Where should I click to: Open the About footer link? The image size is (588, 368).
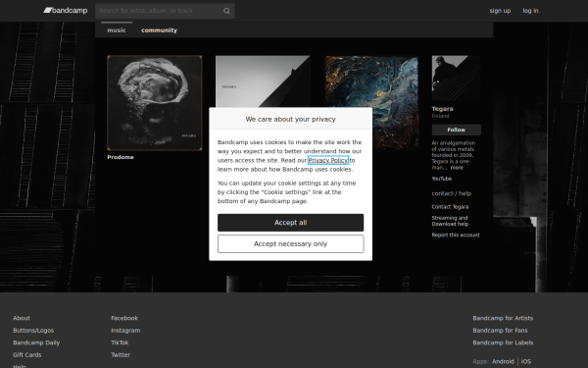click(22, 318)
